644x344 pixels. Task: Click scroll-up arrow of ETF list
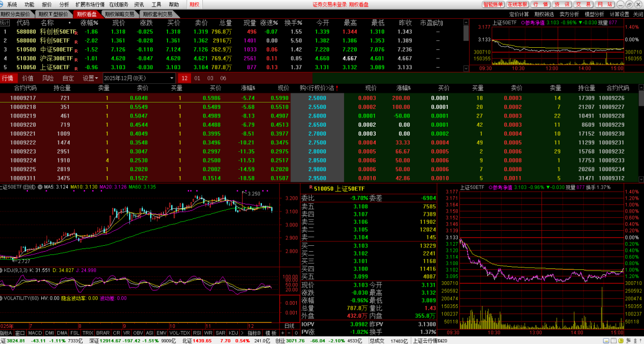[466, 23]
